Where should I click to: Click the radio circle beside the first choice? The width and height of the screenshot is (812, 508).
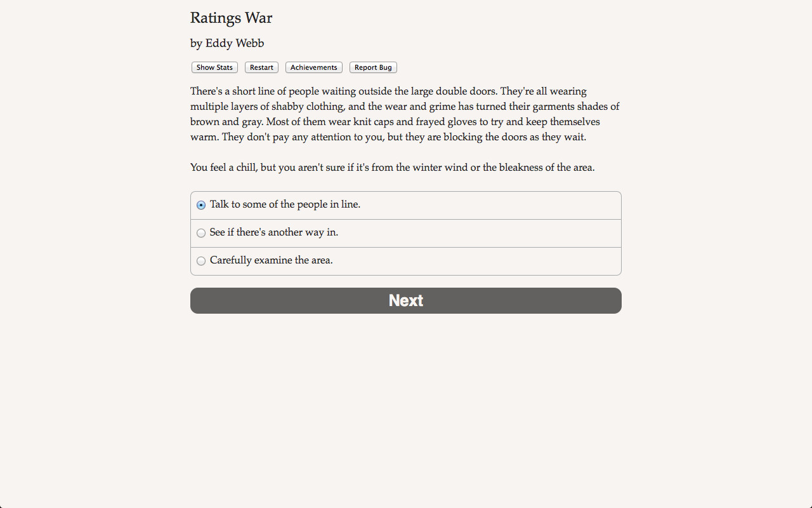200,205
